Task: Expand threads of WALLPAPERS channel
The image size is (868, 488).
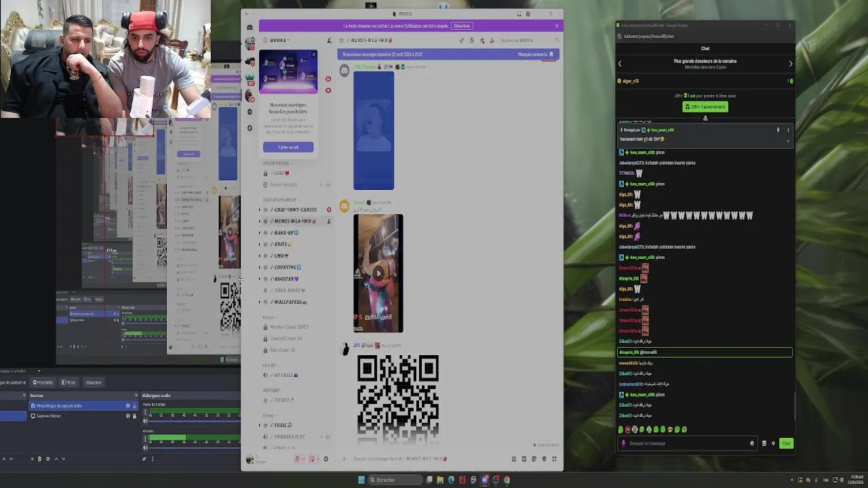Action: 260,302
